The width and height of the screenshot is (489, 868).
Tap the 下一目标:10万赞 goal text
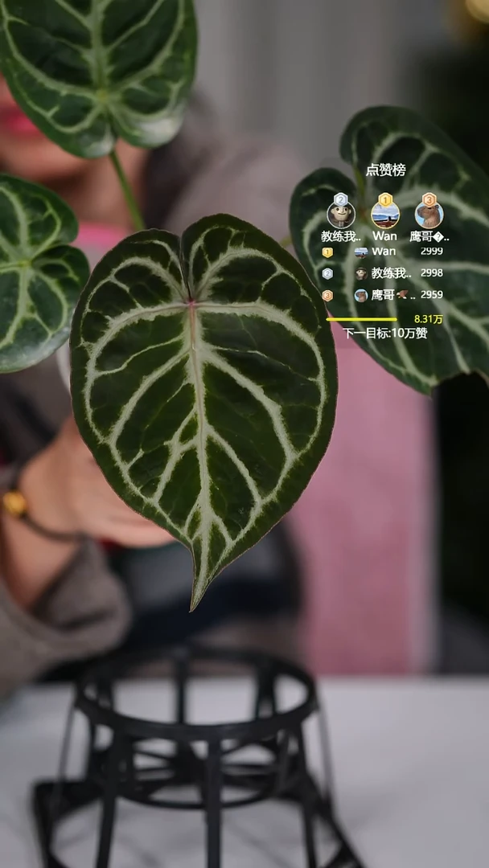click(x=384, y=334)
